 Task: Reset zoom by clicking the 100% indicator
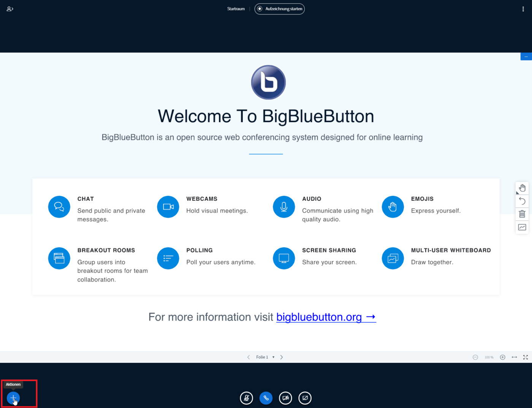(x=489, y=357)
